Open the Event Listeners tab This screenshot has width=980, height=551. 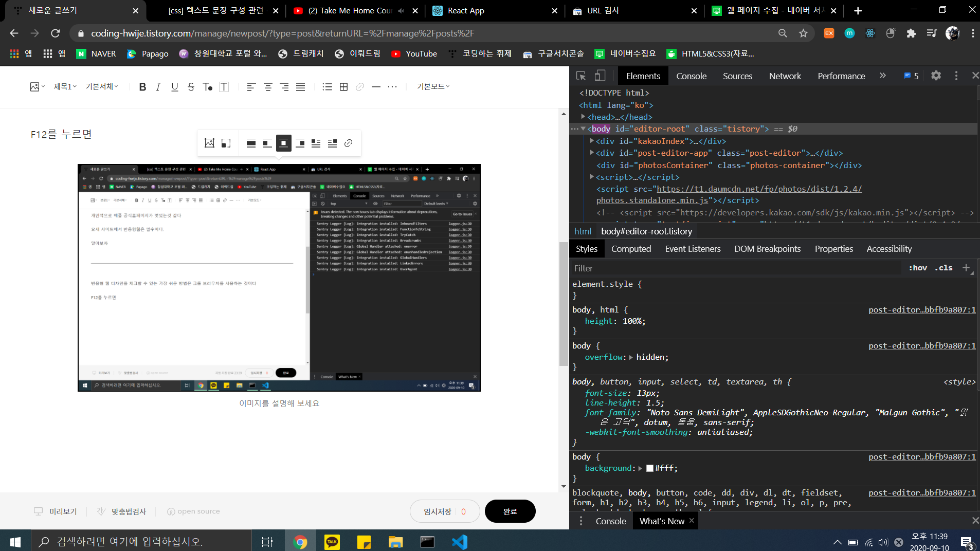[x=693, y=249]
